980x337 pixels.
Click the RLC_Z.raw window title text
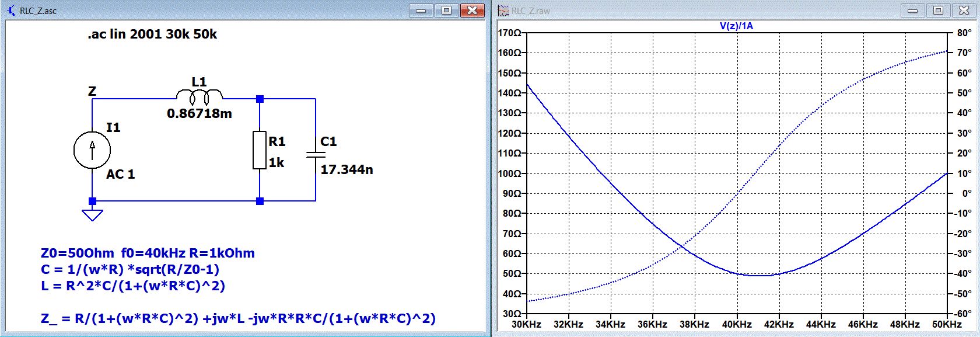pos(531,11)
